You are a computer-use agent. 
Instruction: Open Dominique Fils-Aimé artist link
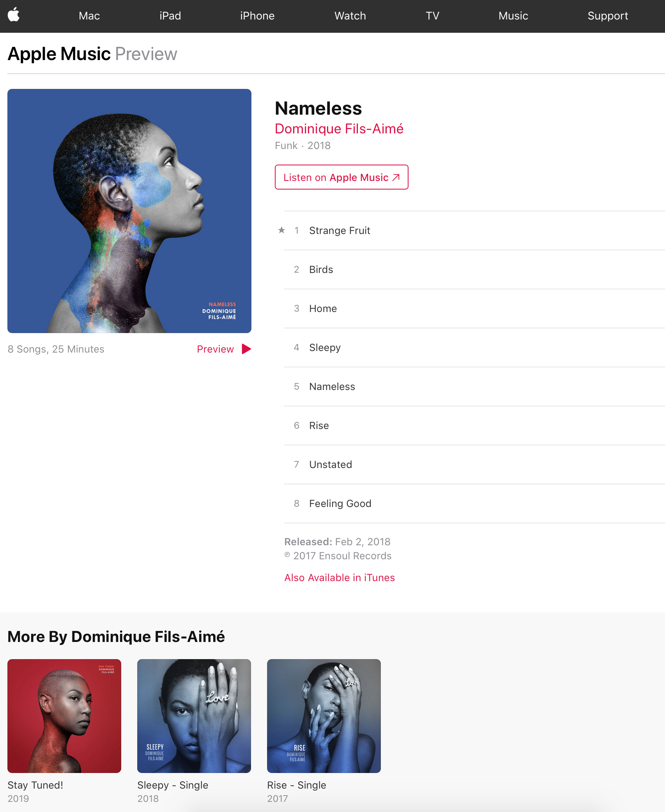tap(339, 129)
